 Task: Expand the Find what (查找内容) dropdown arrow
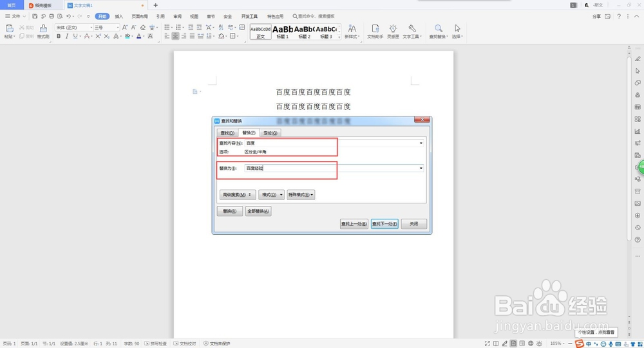pos(421,143)
